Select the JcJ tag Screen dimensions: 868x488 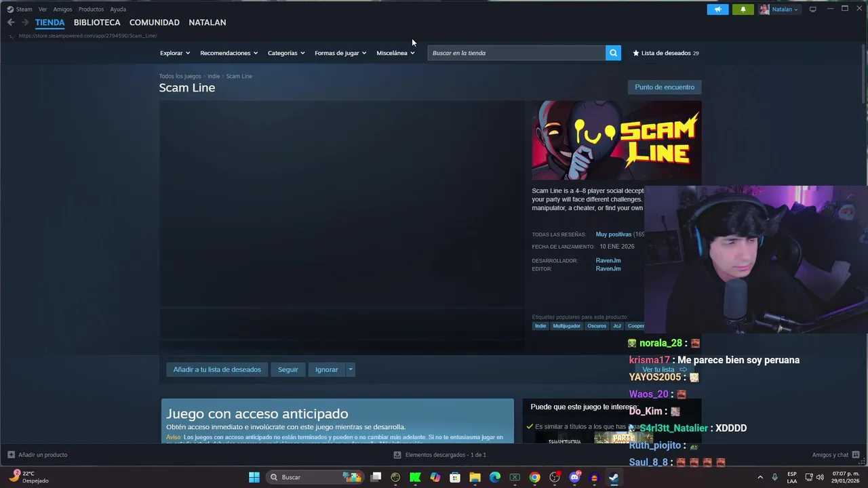[x=617, y=326]
